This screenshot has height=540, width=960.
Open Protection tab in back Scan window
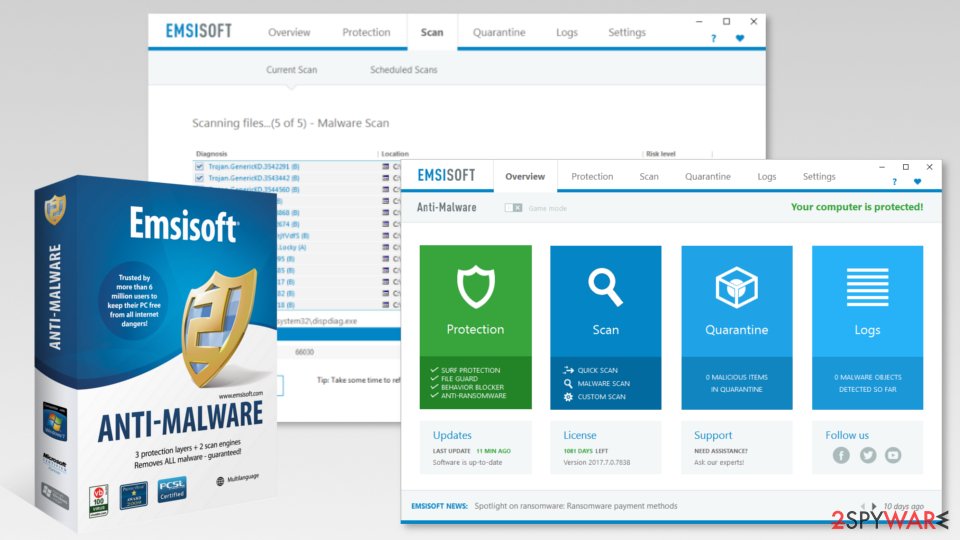366,32
